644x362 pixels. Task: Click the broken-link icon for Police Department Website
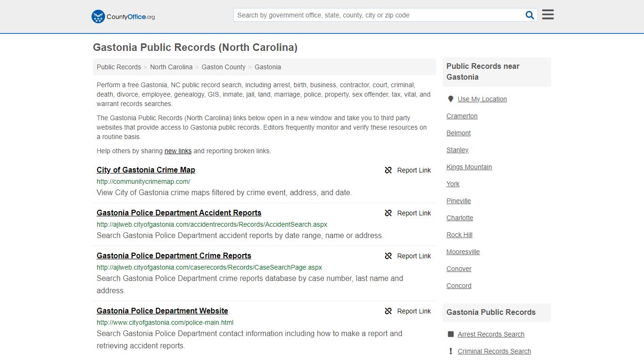pos(388,311)
